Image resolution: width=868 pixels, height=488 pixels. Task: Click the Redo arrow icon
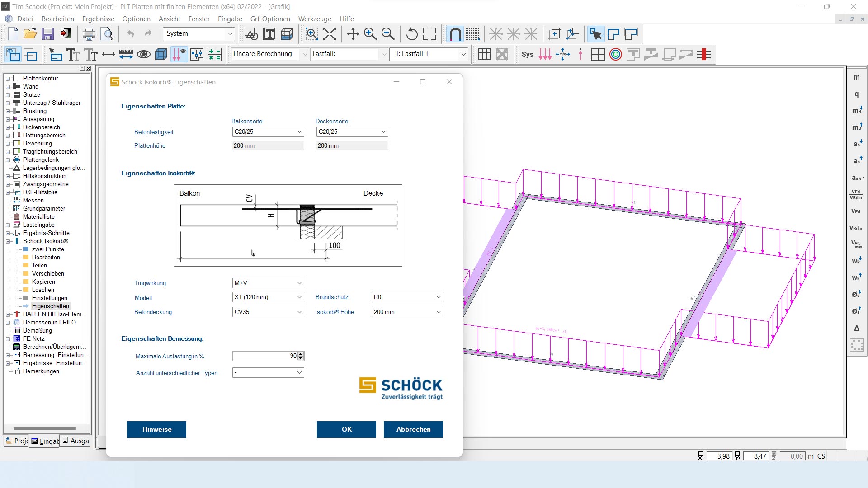(148, 34)
